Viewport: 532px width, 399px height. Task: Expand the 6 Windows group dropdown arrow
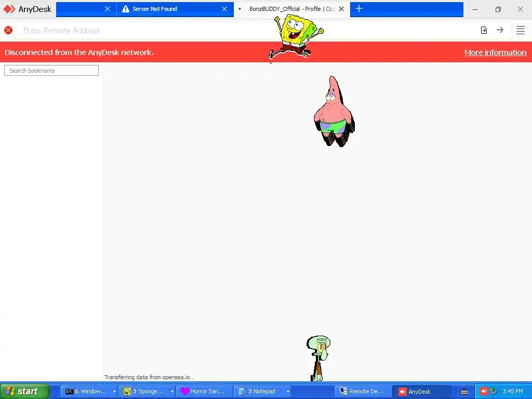tap(114, 391)
